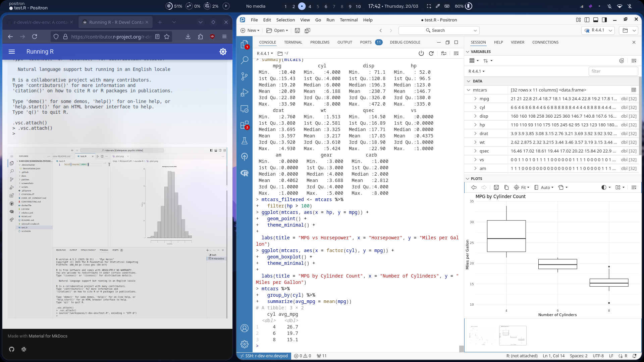This screenshot has height=362, width=644.
Task: Toggle Primary Side Bar layout button
Action: [587, 20]
